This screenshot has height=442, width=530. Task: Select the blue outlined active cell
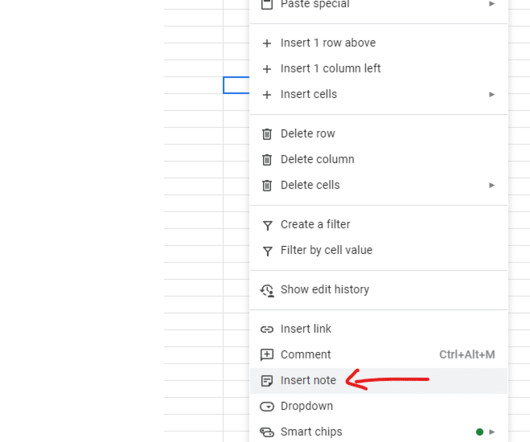236,85
